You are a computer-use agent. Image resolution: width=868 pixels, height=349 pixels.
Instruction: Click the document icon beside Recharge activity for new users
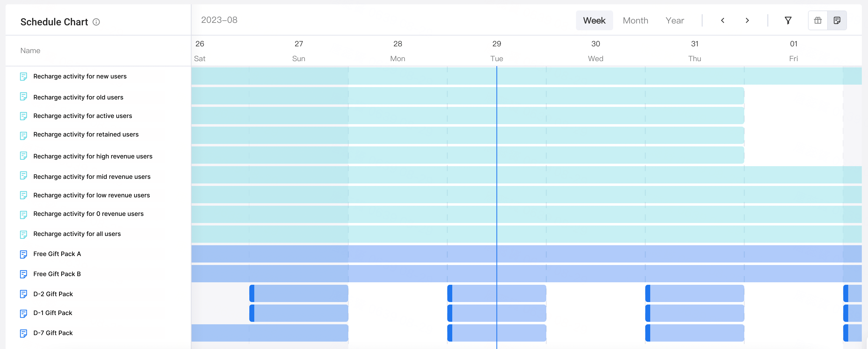point(23,77)
